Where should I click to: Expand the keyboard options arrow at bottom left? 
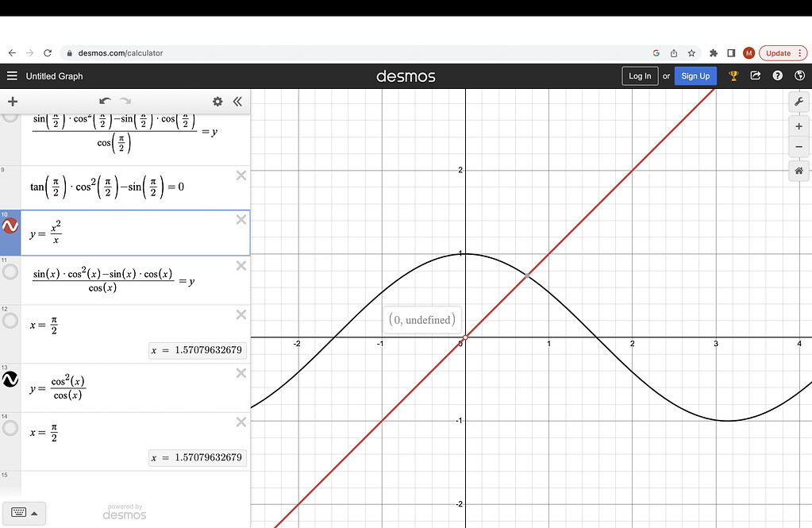click(x=35, y=513)
